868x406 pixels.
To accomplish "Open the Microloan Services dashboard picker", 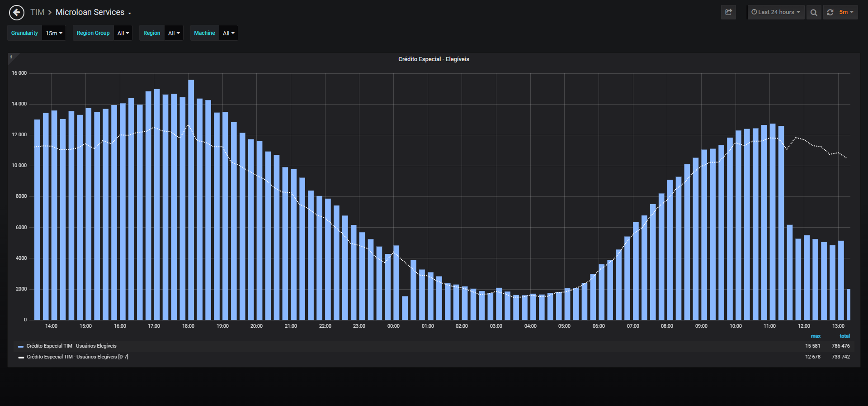I will [x=93, y=12].
